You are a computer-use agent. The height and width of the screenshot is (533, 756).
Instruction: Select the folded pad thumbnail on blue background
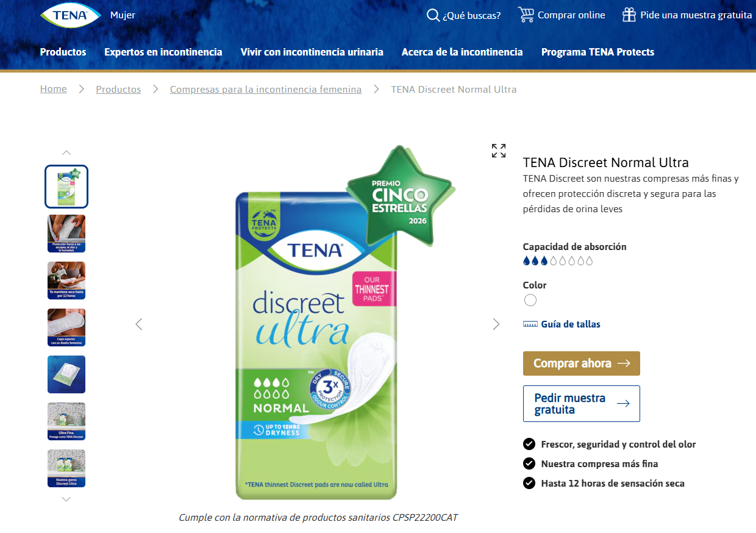click(x=66, y=374)
